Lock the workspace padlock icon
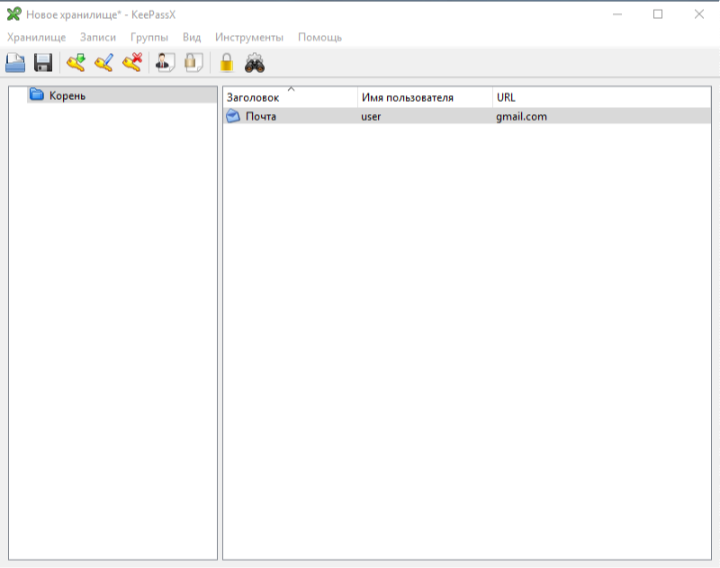The image size is (720, 568). tap(226, 63)
